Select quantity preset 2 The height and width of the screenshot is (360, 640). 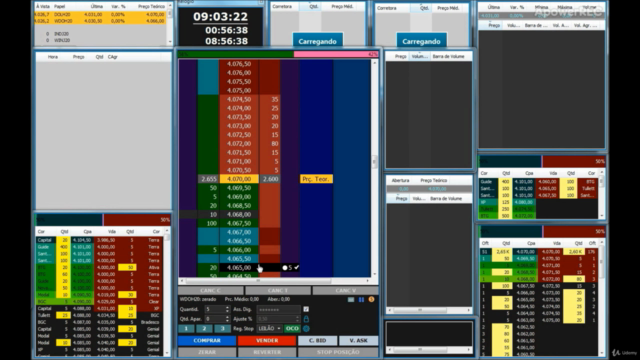tap(204, 329)
